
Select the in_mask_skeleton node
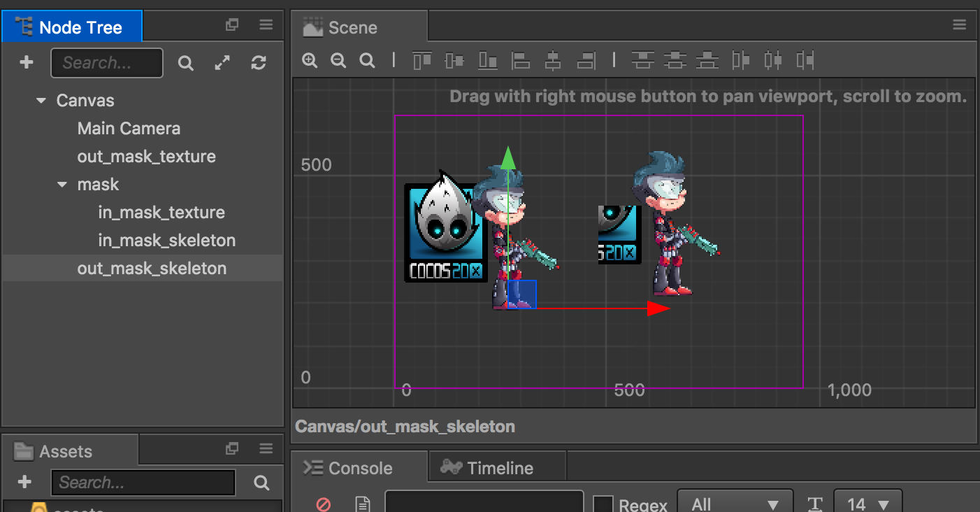pos(167,241)
